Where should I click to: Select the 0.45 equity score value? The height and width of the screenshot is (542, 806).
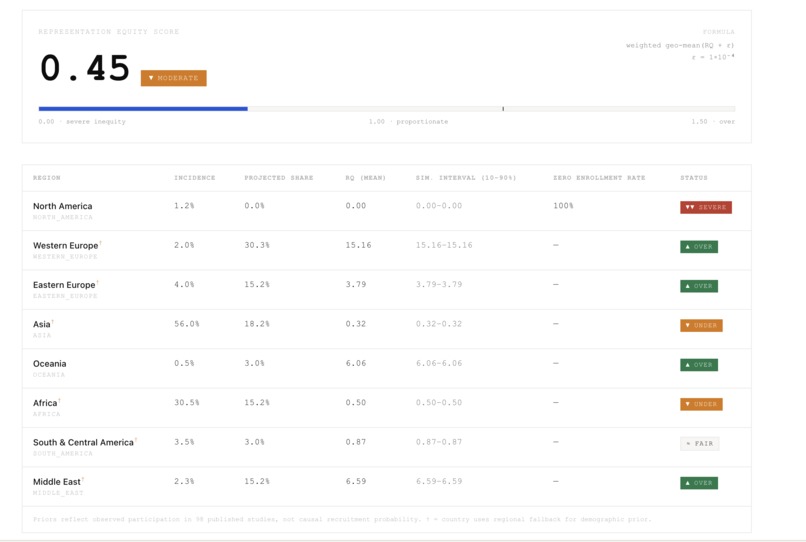coord(85,68)
